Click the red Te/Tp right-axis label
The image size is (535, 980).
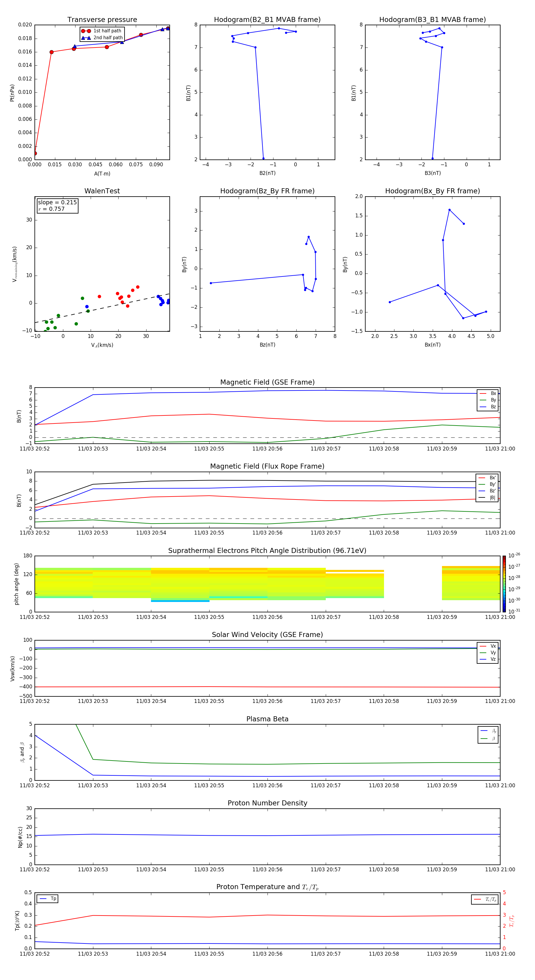[x=512, y=921]
